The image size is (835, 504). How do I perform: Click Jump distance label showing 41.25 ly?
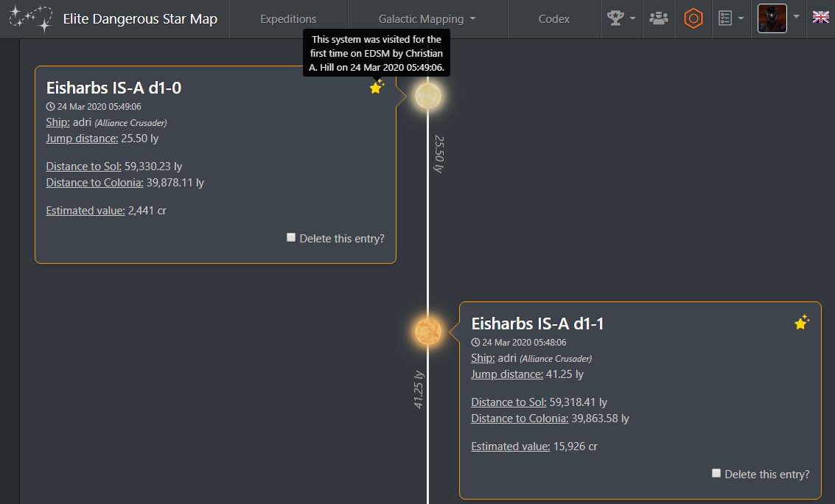507,374
